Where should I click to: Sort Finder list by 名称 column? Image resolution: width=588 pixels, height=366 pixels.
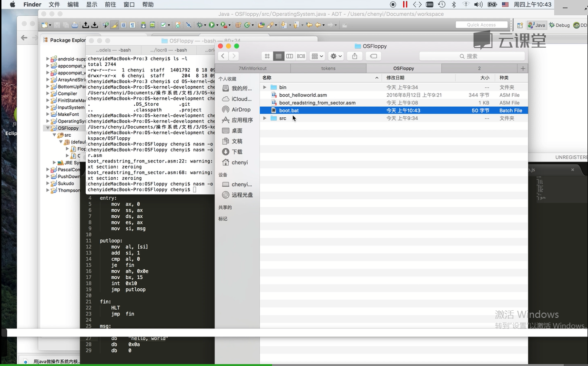[x=321, y=78]
